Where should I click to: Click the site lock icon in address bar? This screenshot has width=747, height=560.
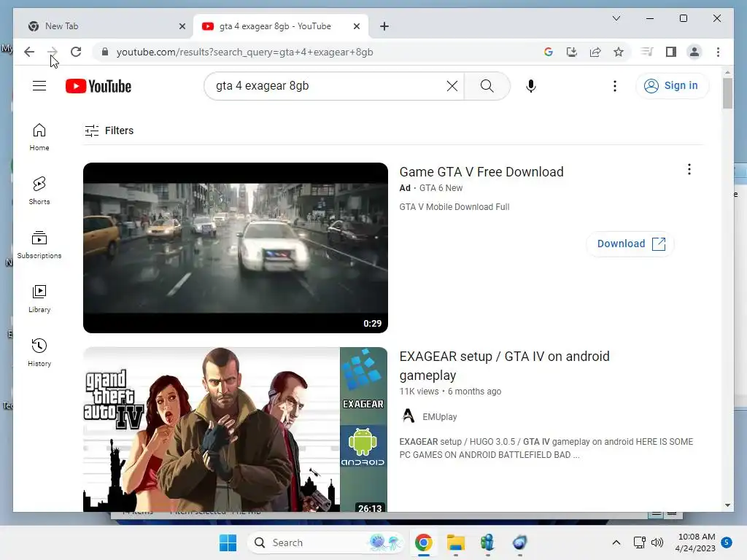coord(105,52)
